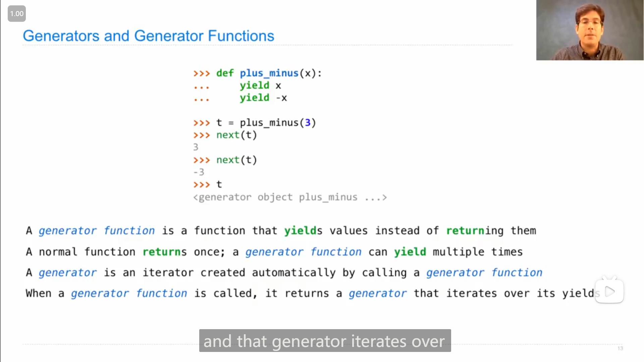
Task: Click the blue generator function link text
Action: click(x=96, y=230)
